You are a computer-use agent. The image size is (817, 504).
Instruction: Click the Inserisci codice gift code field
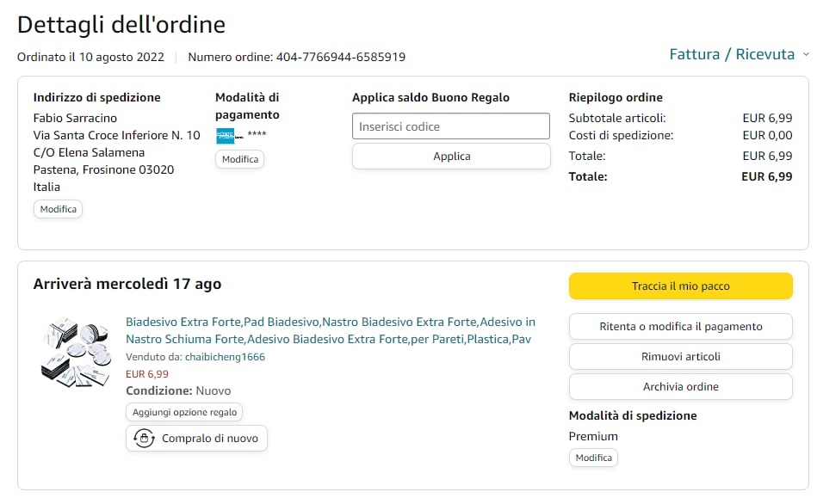coord(450,126)
